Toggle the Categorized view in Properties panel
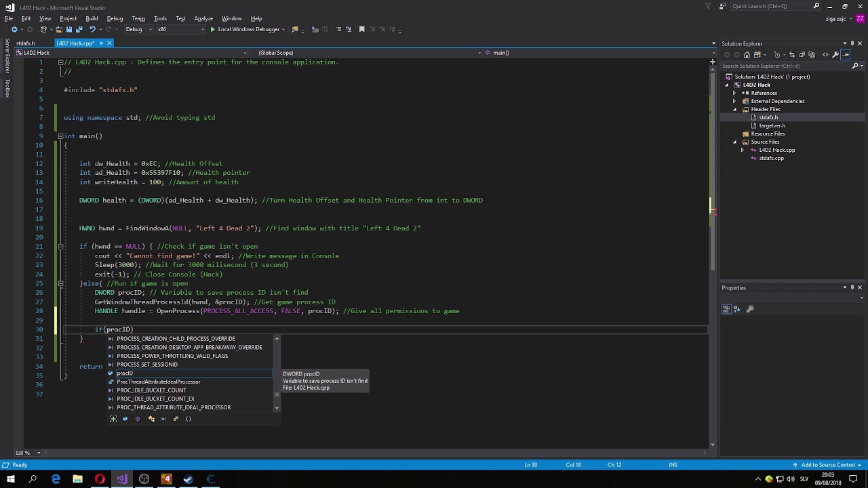The image size is (868, 488). (x=727, y=309)
